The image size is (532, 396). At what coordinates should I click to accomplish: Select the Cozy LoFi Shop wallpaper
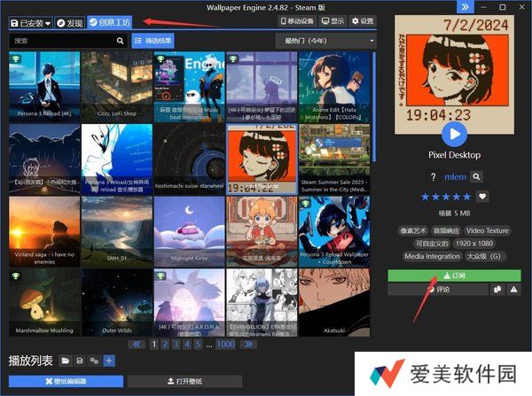117,87
